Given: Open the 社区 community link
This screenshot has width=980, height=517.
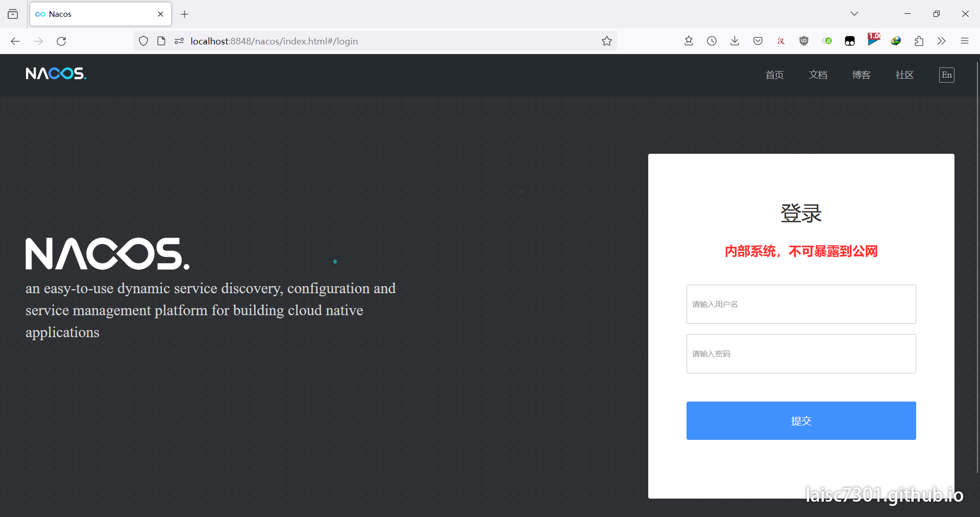Looking at the screenshot, I should (904, 75).
